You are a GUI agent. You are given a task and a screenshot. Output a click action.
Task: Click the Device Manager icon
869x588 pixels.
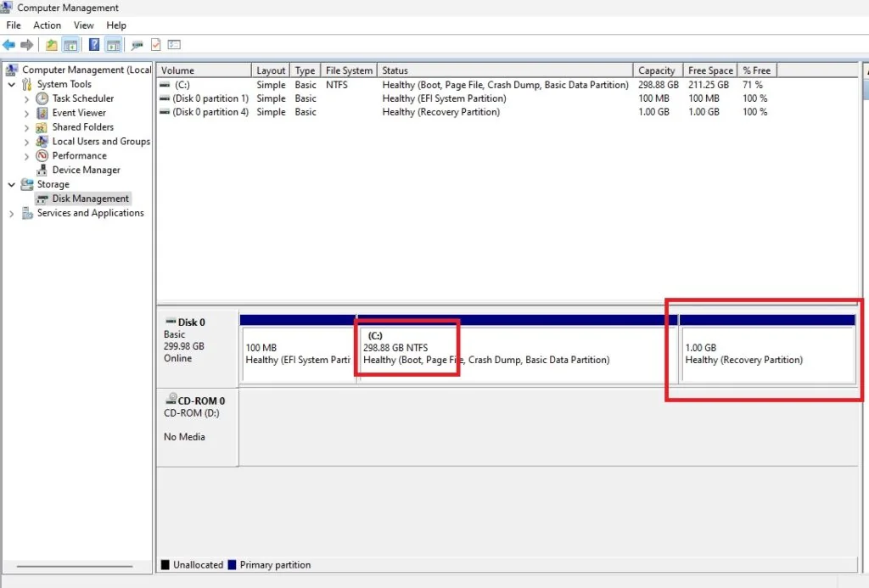pyautogui.click(x=42, y=171)
